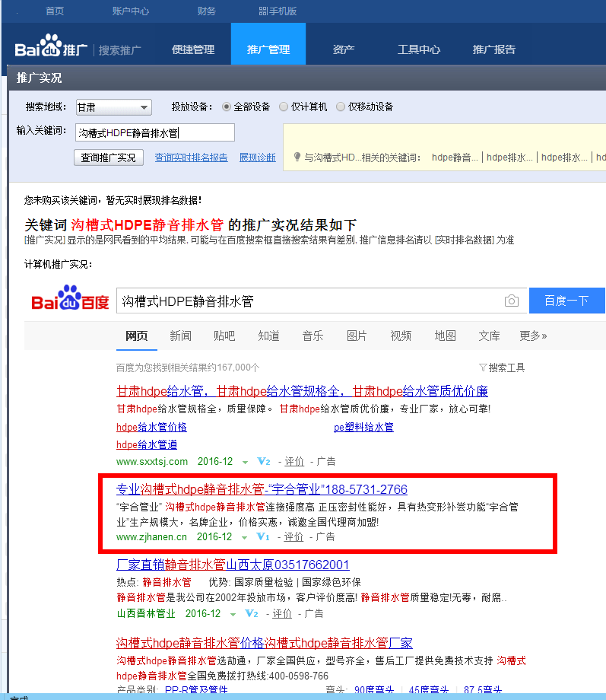Select the 音乐 search tab

click(313, 336)
